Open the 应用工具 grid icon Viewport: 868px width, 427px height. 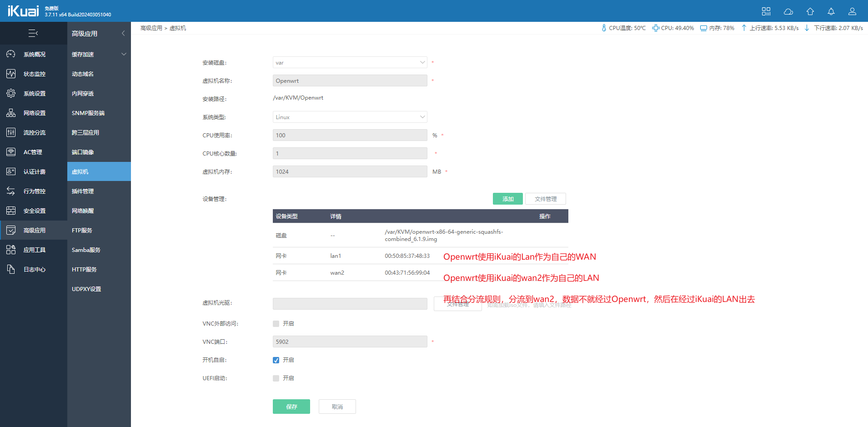11,250
